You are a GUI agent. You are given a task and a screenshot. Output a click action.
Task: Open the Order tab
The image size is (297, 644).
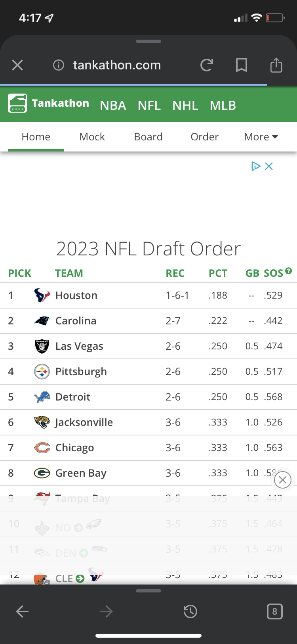pos(204,137)
